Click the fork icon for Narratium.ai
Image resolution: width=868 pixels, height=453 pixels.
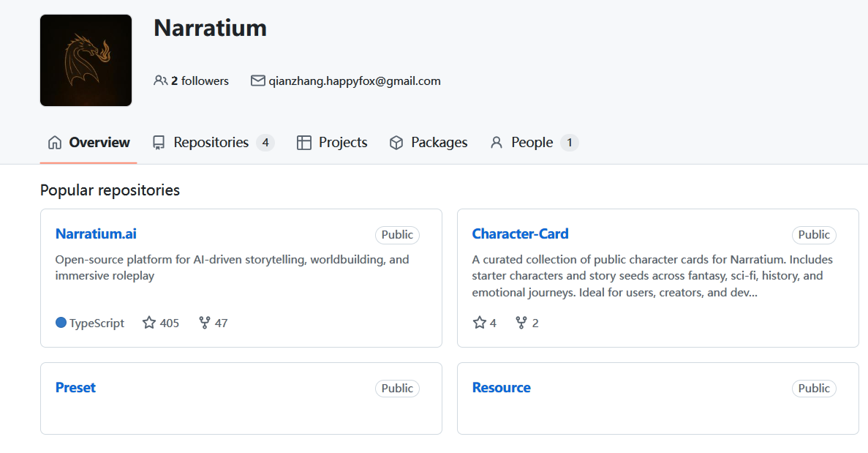coord(205,322)
